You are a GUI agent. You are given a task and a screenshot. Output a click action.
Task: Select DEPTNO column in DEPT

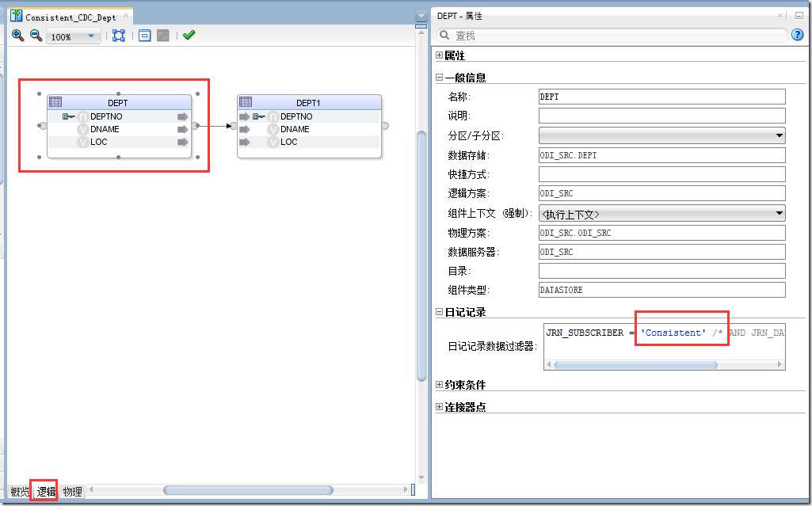pos(106,116)
